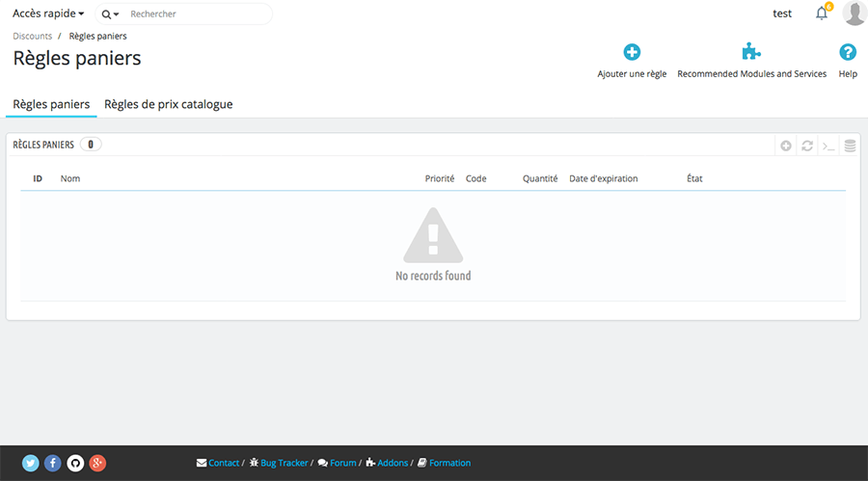
Task: Expand the Accès rapide dropdown
Action: click(x=48, y=14)
